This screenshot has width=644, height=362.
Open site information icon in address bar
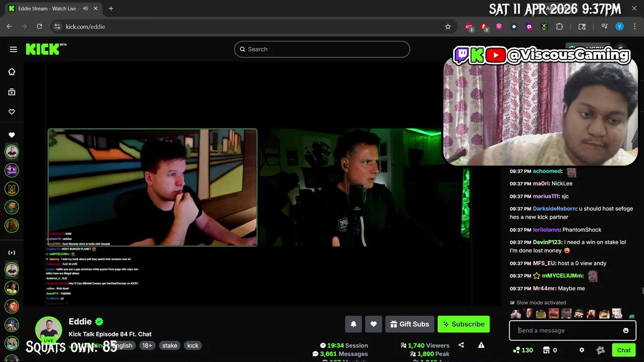(57, 27)
